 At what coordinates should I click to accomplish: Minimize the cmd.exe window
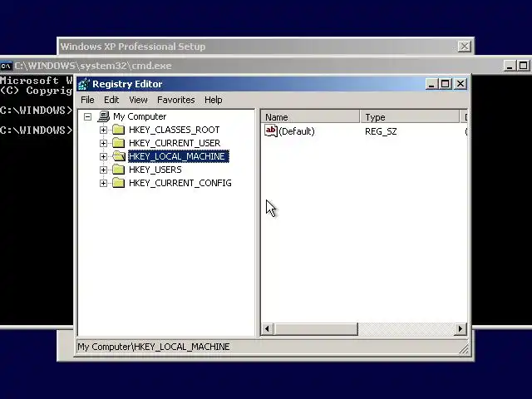510,66
